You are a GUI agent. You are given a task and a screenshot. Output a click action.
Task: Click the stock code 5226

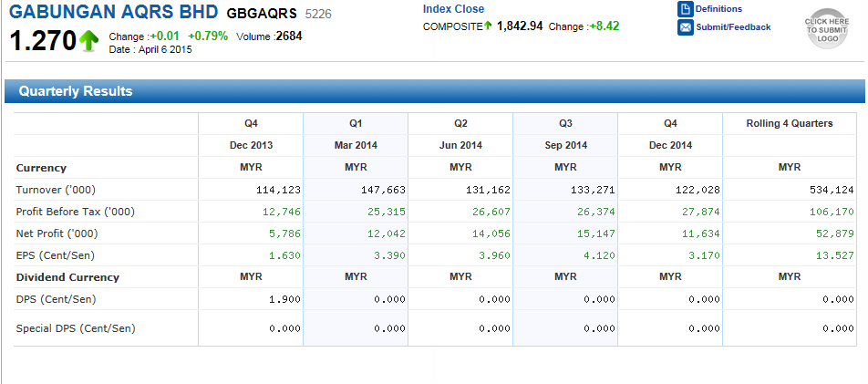[x=318, y=14]
